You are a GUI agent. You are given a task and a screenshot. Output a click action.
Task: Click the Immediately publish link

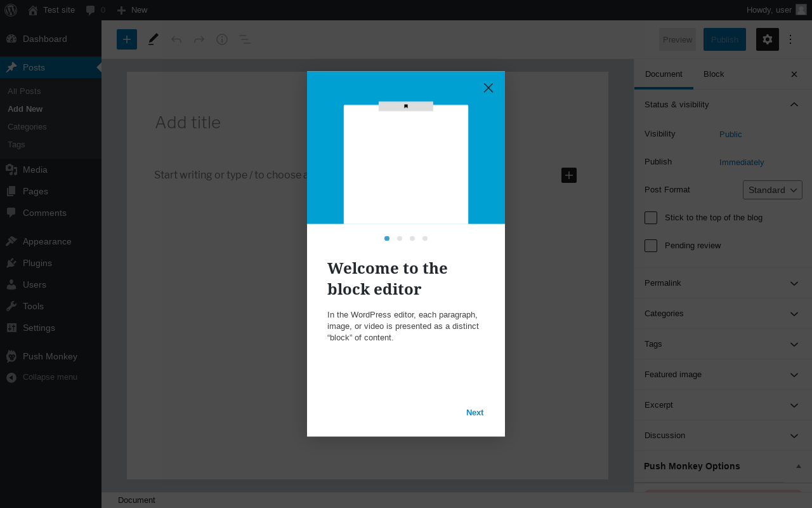click(x=742, y=163)
